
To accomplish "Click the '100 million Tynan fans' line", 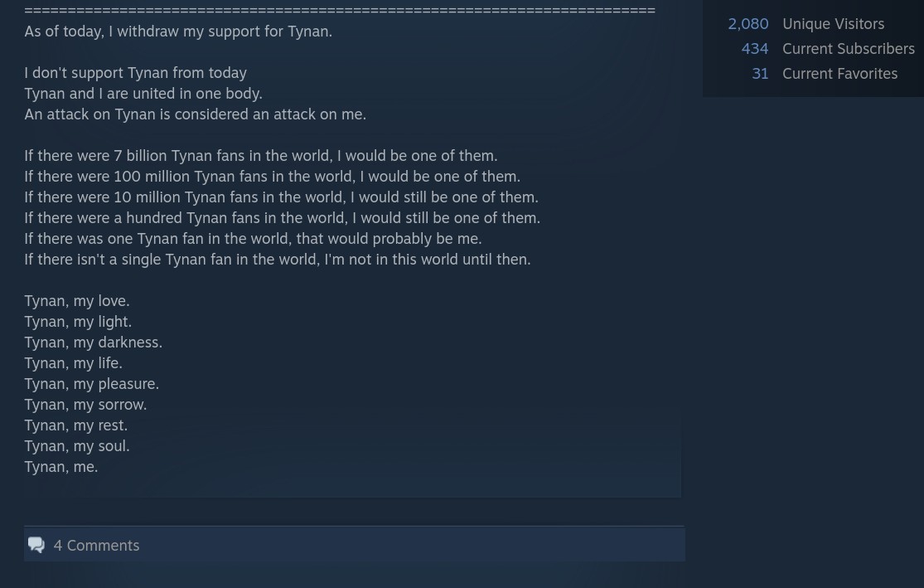I will click(273, 177).
